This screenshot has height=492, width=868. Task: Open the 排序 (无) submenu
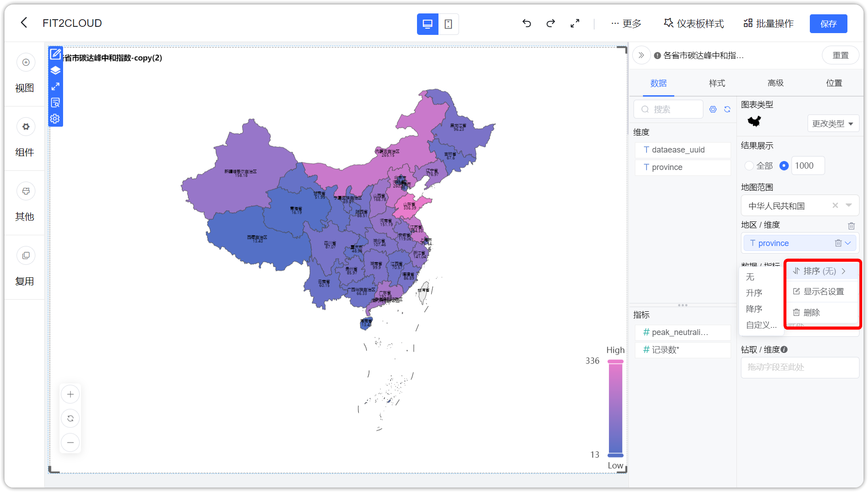(821, 271)
